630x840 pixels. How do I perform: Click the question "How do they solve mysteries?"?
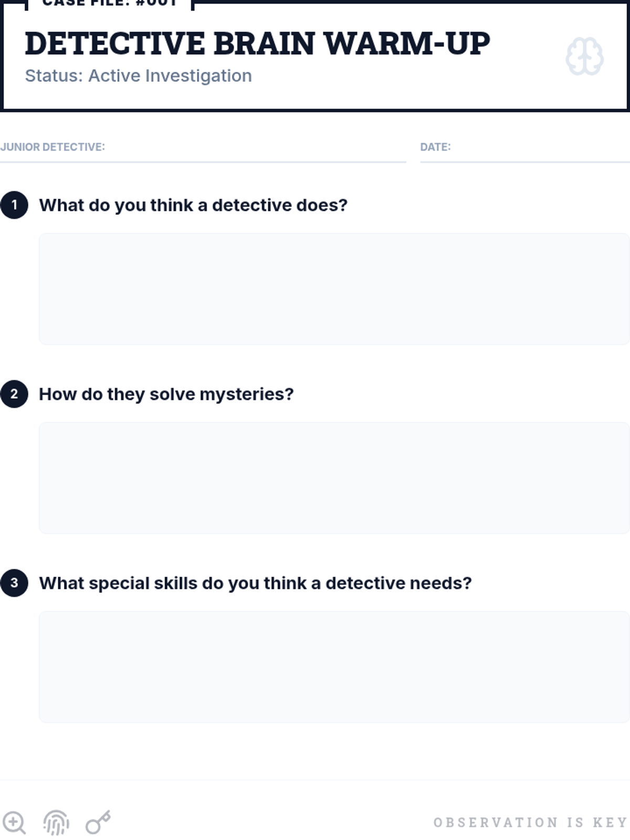166,394
